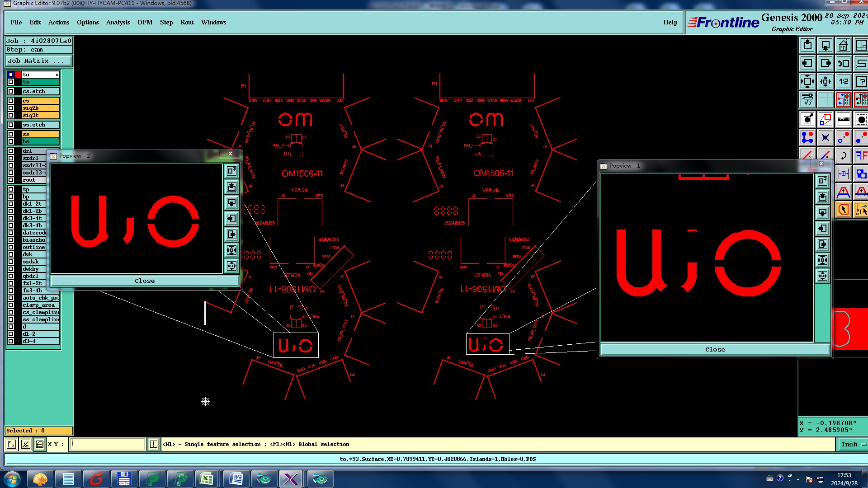Toggle the outline layer checkbox
This screenshot has width=868, height=488.
pos(11,247)
